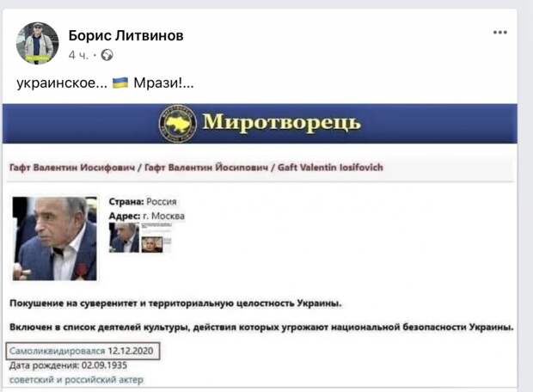Click the 'Адрес: г. Москва' field
The image size is (533, 392).
146,216
